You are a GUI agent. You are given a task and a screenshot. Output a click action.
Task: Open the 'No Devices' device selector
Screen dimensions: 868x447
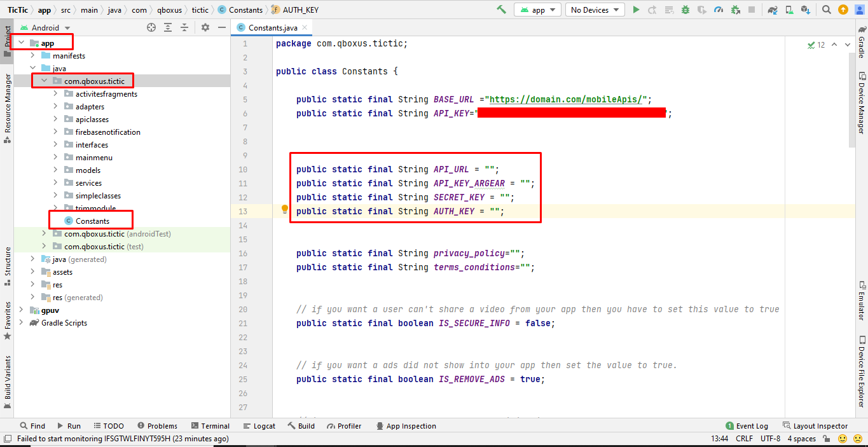[595, 10]
